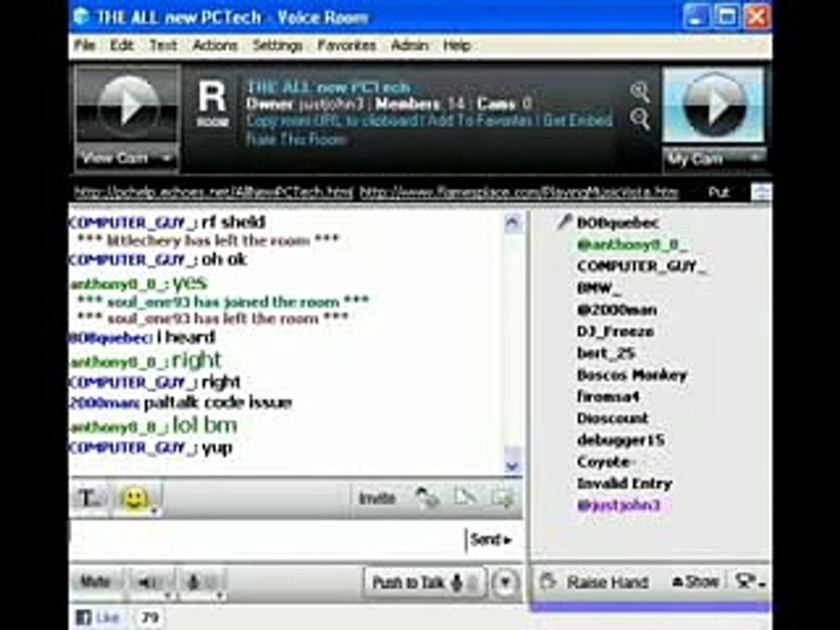Select user Boscos Monkey in member list
The image size is (840, 630).
click(x=632, y=375)
